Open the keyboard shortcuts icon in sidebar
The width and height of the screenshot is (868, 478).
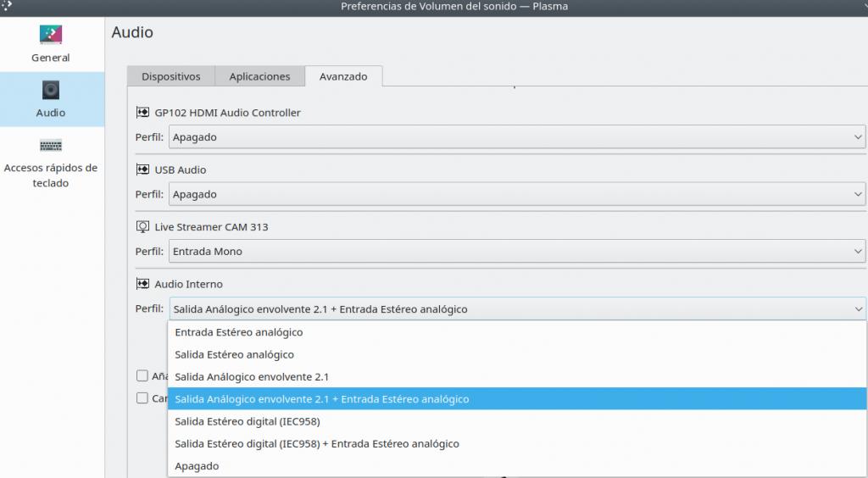click(x=51, y=145)
